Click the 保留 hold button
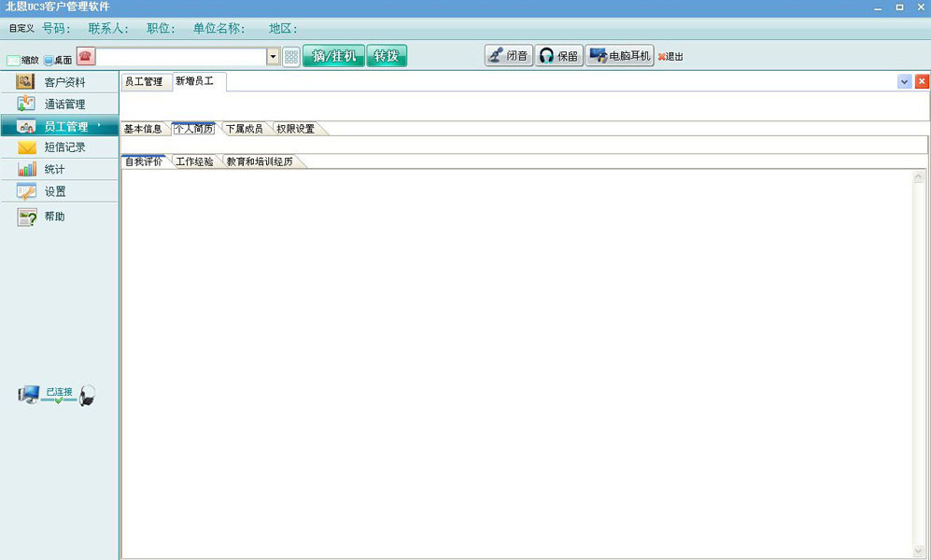 559,56
